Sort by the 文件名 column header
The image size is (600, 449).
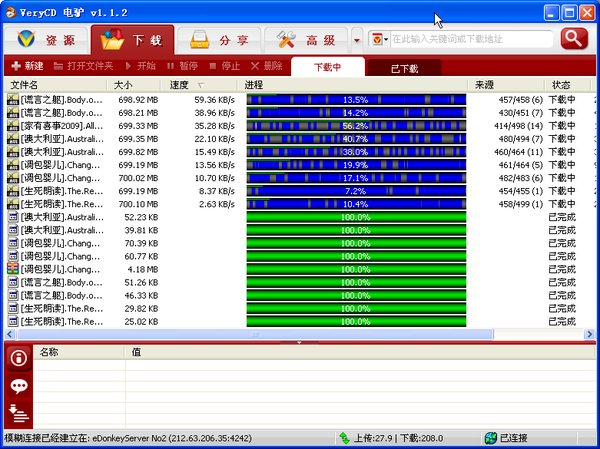pos(55,85)
